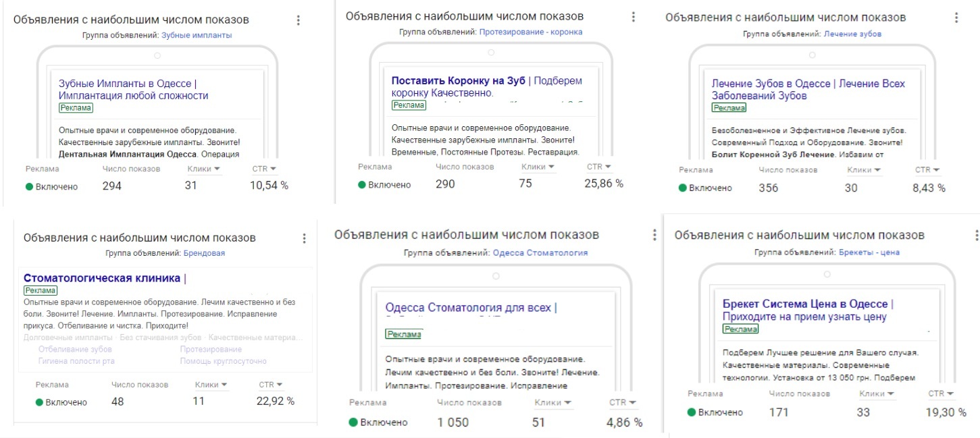Open the Брендовая ad group link

pos(204,253)
